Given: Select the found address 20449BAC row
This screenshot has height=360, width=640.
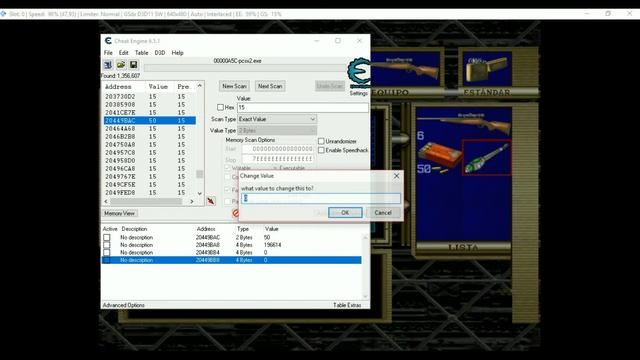Looking at the screenshot, I should [x=150, y=120].
